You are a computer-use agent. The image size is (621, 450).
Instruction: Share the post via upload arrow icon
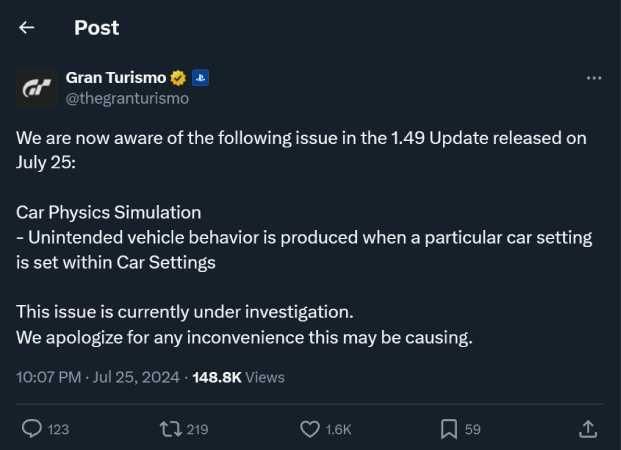point(589,428)
